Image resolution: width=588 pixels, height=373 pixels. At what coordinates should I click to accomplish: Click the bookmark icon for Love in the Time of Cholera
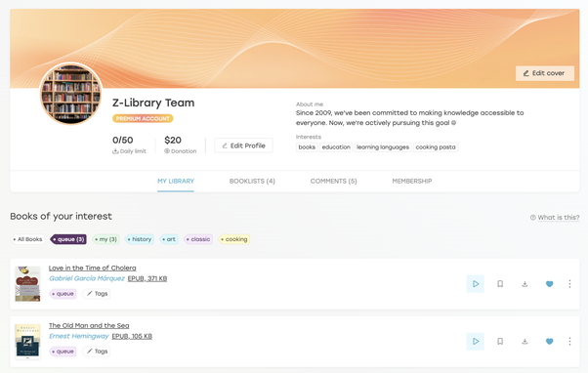500,284
